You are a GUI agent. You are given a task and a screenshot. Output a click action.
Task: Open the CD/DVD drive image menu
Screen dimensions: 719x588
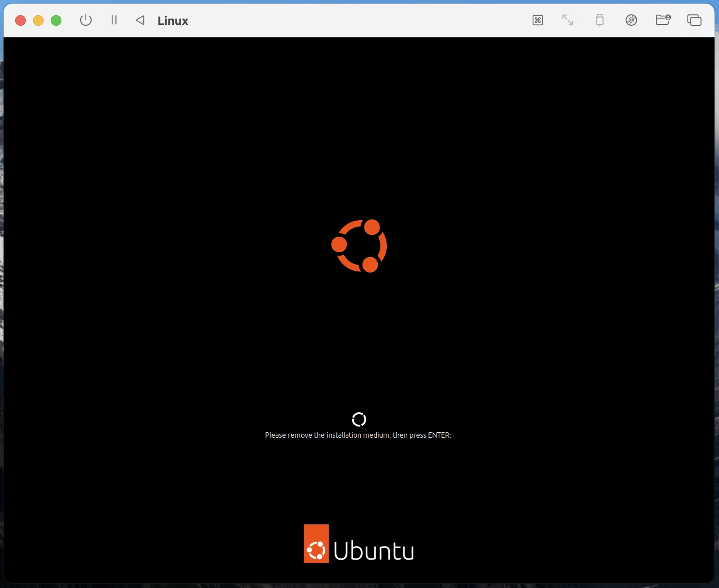[x=631, y=20]
